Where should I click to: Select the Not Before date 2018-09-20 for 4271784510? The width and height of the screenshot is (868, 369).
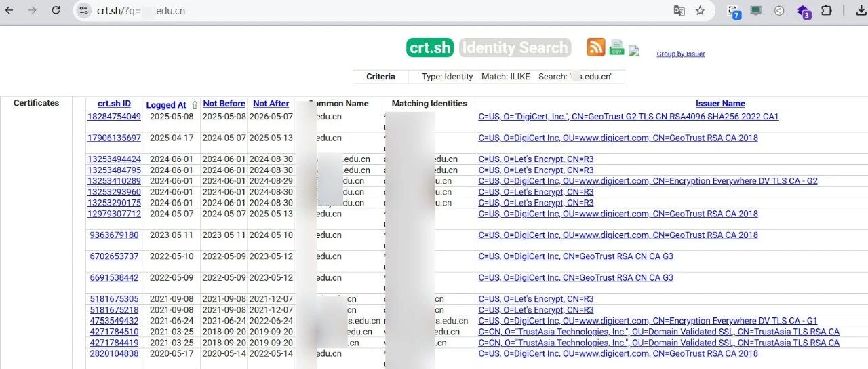coord(224,332)
